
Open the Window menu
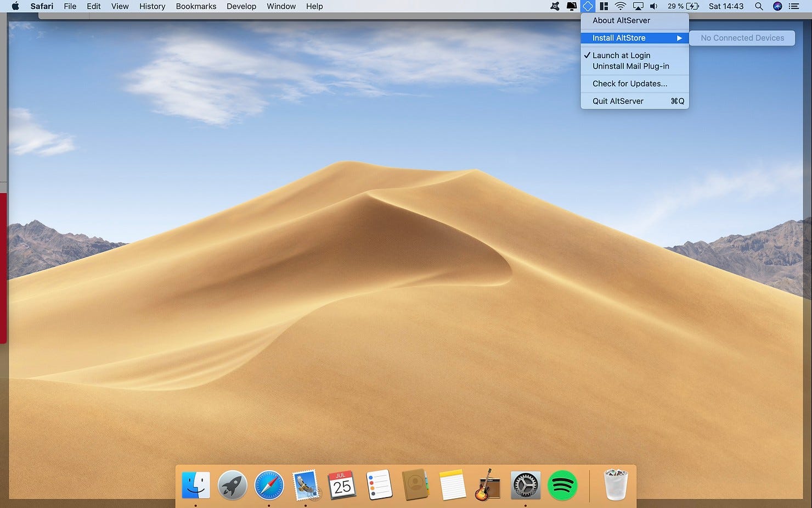pos(281,6)
